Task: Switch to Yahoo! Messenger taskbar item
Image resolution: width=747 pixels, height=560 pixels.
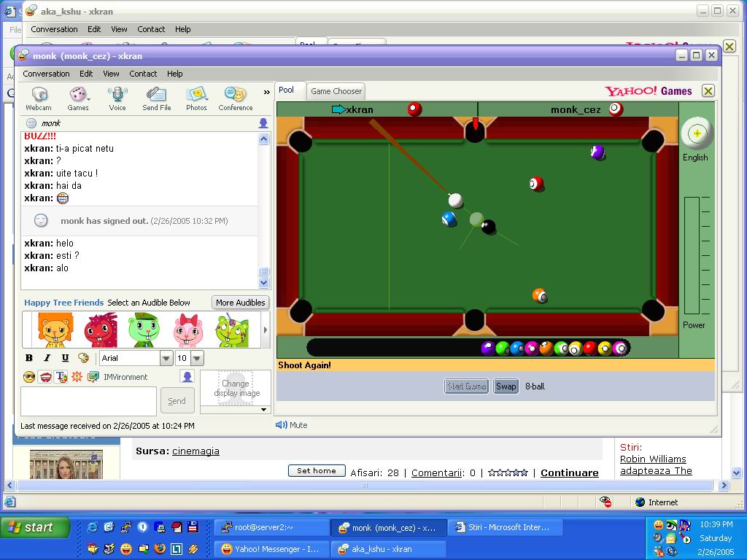Action: [272, 549]
